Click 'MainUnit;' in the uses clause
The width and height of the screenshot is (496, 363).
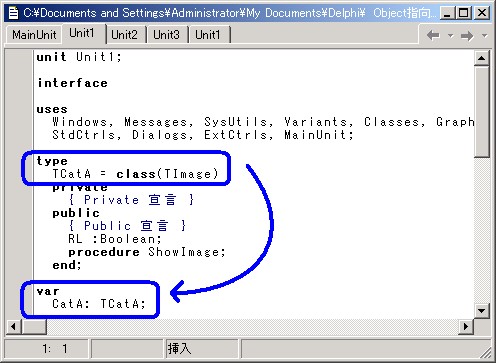pos(319,135)
